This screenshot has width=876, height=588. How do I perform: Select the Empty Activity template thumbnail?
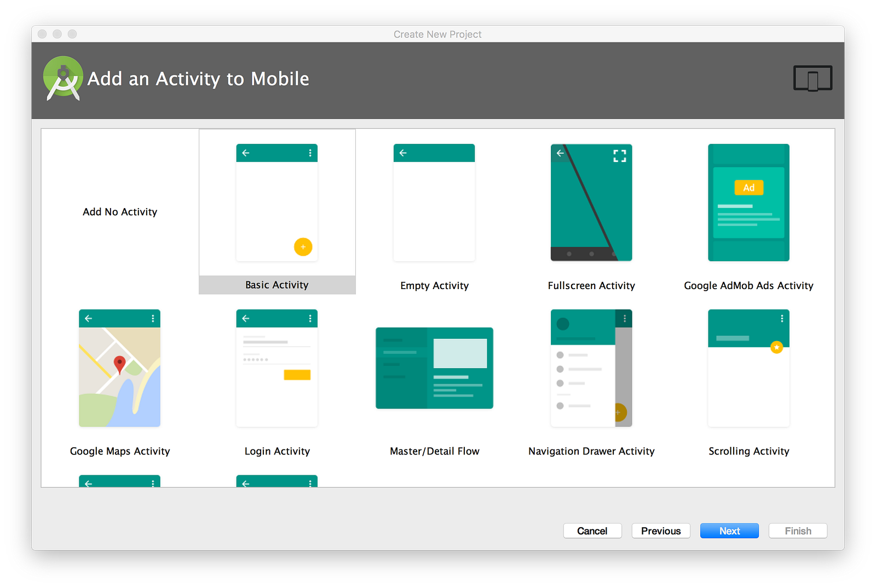pos(434,203)
